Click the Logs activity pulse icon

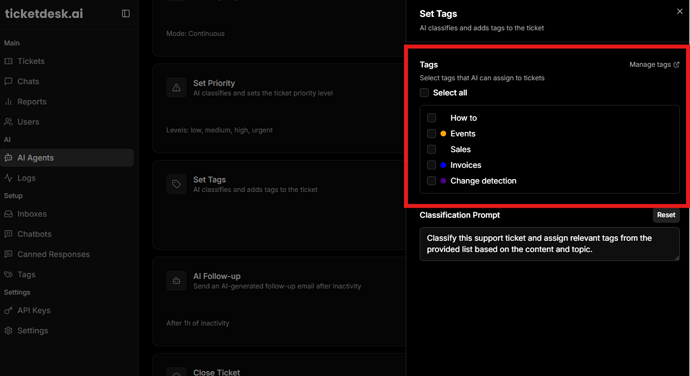point(8,178)
